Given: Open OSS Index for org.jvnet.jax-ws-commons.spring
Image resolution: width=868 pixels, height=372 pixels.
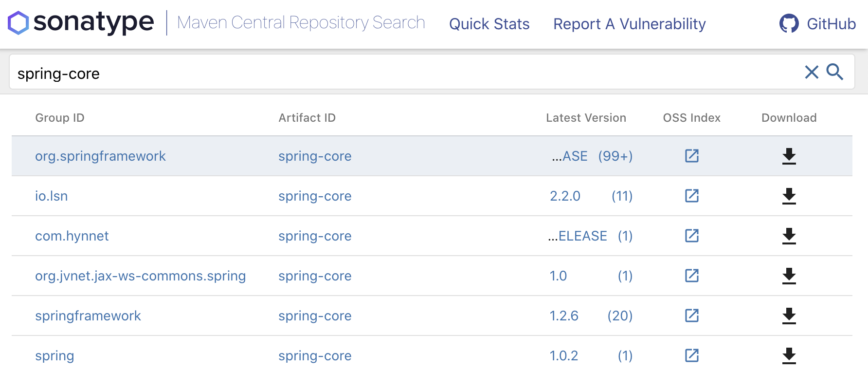Looking at the screenshot, I should pyautogui.click(x=692, y=276).
